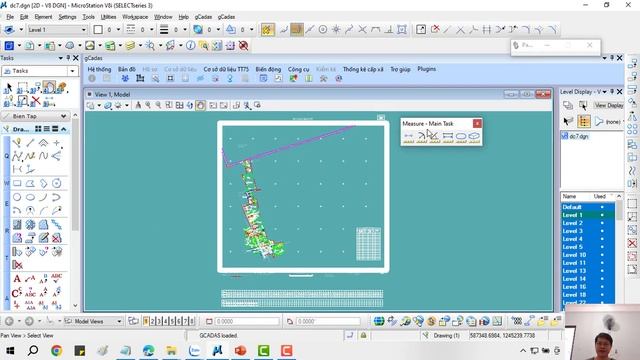Collapse the Drawing task group chevron
The width and height of the screenshot is (640, 360).
[64, 129]
